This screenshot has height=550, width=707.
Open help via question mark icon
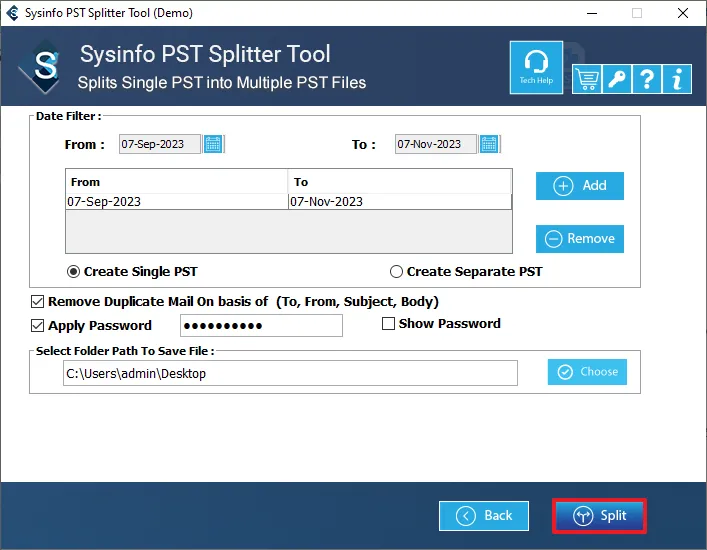(647, 79)
